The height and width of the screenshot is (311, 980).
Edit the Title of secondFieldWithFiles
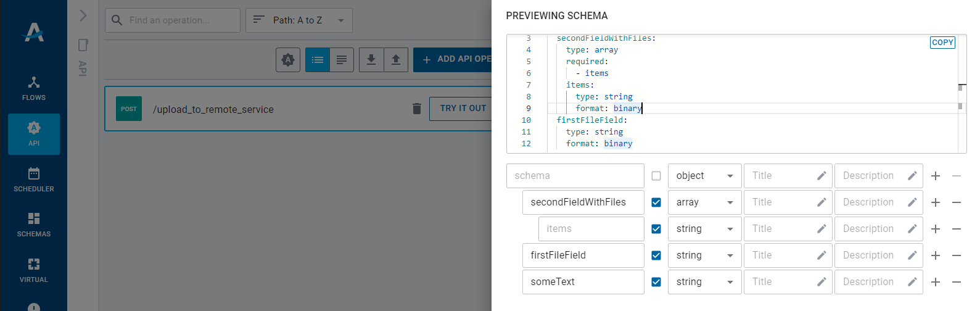788,202
